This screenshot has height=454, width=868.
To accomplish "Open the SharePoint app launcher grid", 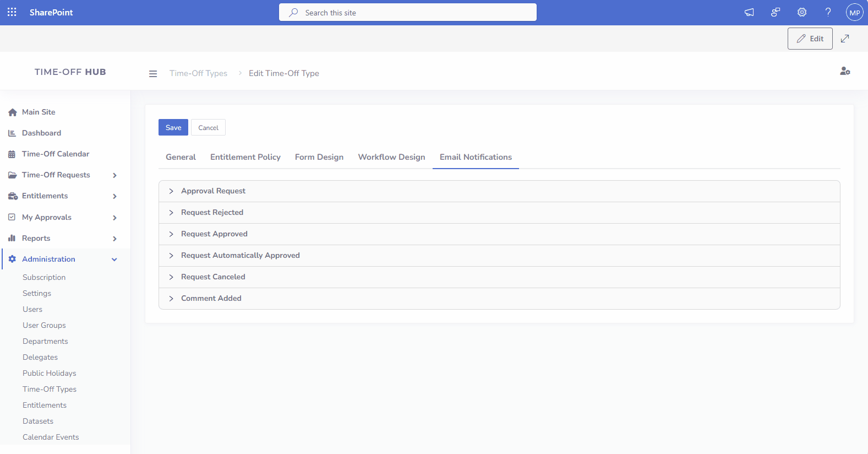I will click(x=12, y=12).
